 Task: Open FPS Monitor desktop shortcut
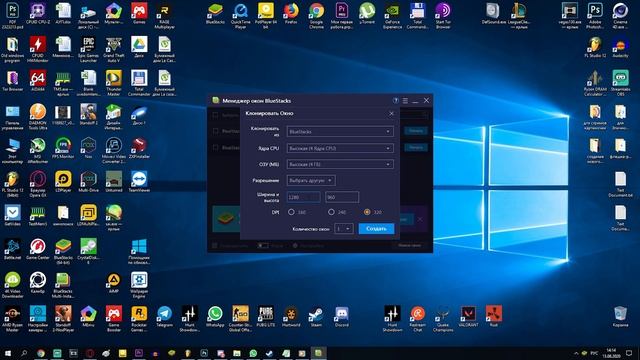click(x=63, y=149)
